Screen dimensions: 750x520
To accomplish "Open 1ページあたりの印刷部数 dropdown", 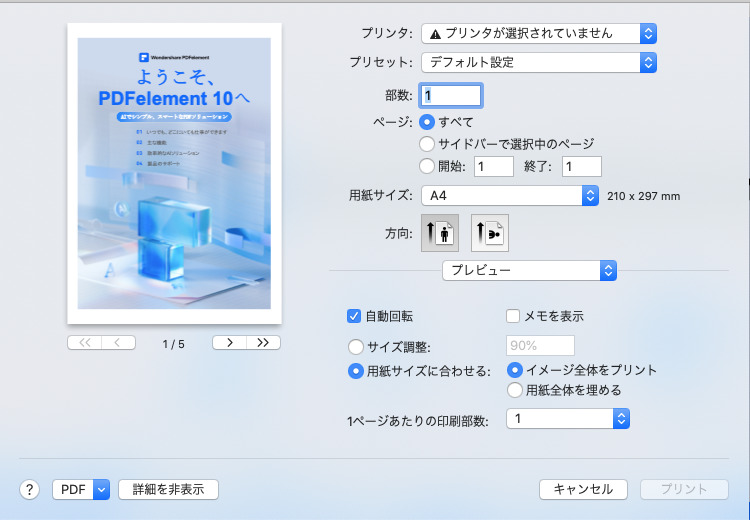I will [x=568, y=419].
